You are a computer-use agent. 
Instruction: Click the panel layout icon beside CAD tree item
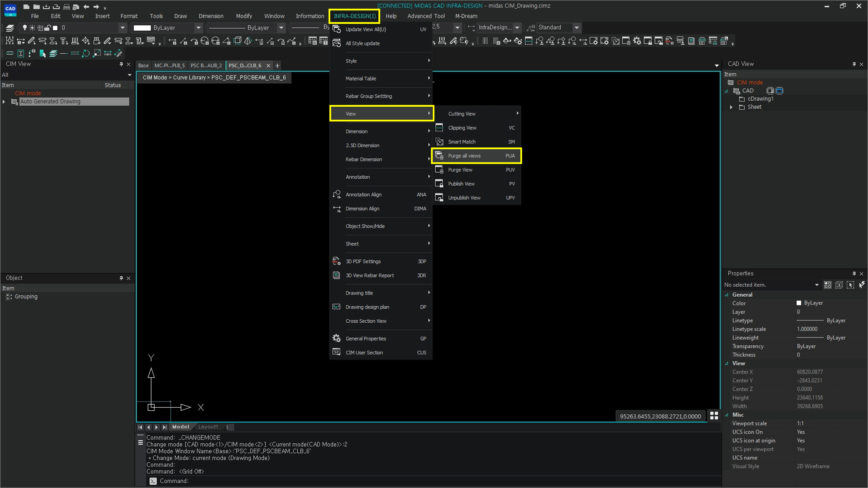[x=770, y=91]
